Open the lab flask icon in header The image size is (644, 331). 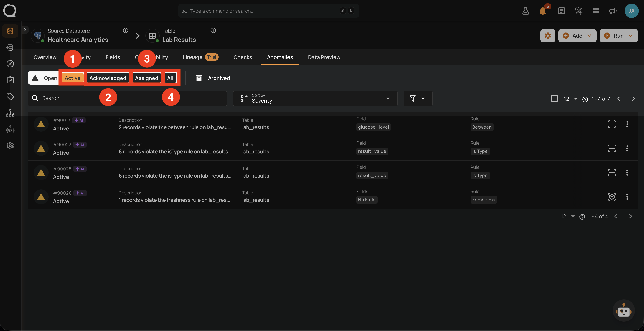[x=526, y=11]
